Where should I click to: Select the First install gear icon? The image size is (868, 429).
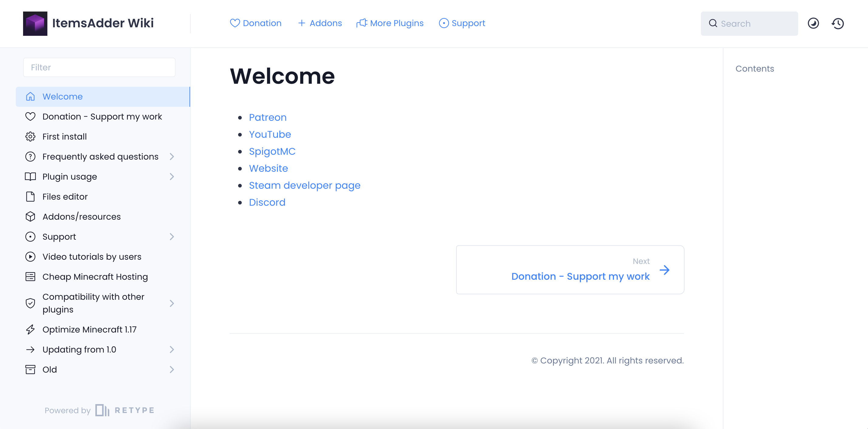[x=30, y=137]
